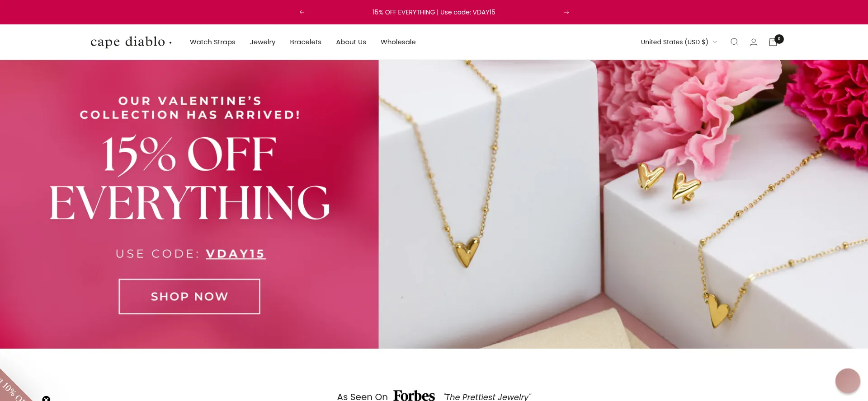Open the Jewelry menu
This screenshot has width=868, height=401.
(263, 42)
